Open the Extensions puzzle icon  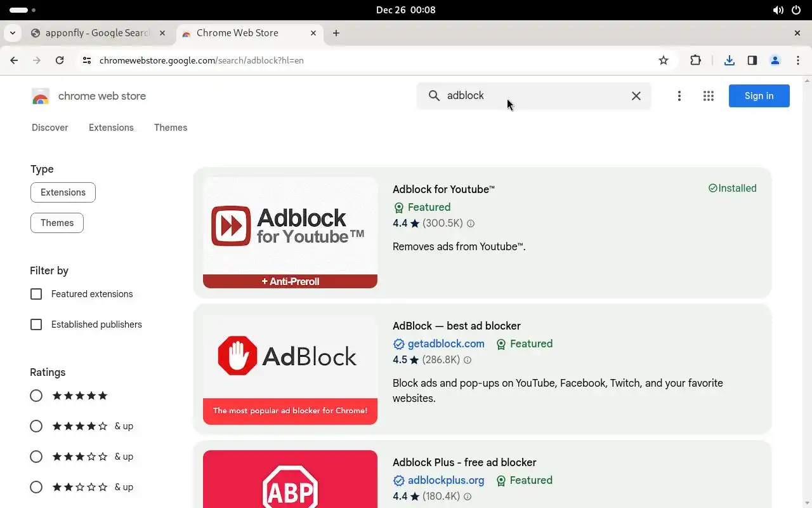tap(696, 60)
